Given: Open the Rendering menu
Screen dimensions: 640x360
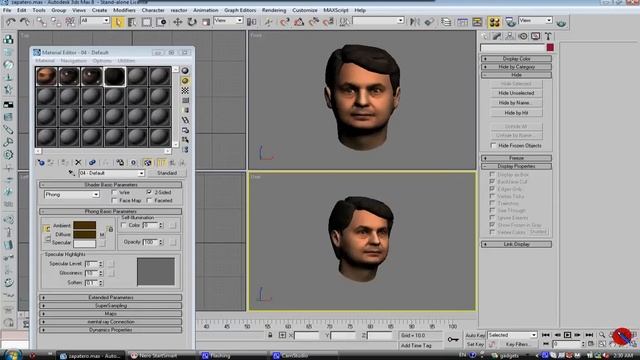Looking at the screenshot, I should coord(274,10).
